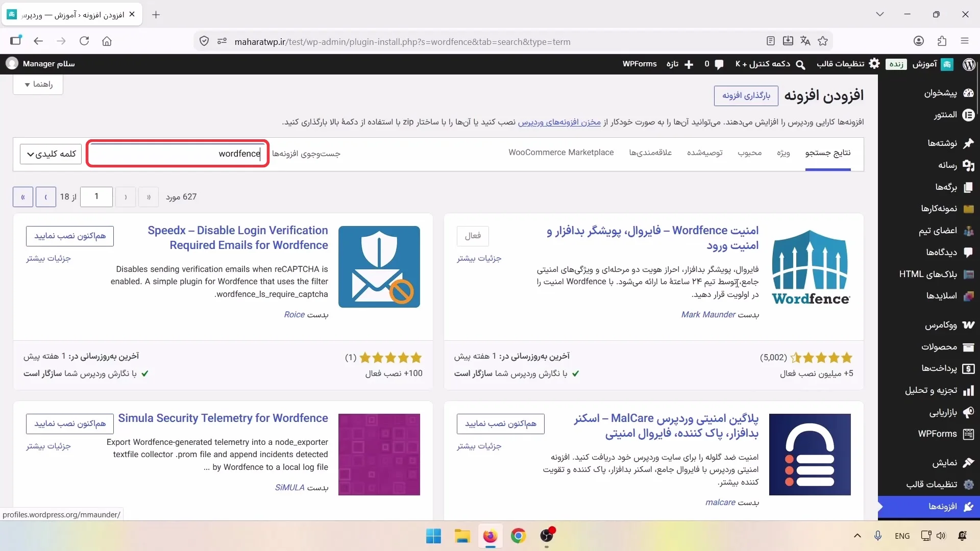The height and width of the screenshot is (551, 980).
Task: Switch to the WooCommerce Marketplace tab
Action: click(x=561, y=153)
